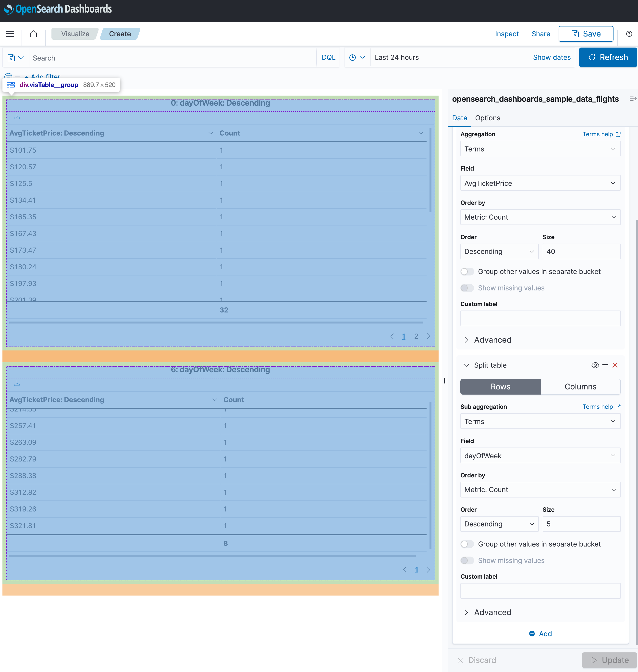Go to home via house icon
Image resolution: width=638 pixels, height=672 pixels.
click(33, 34)
